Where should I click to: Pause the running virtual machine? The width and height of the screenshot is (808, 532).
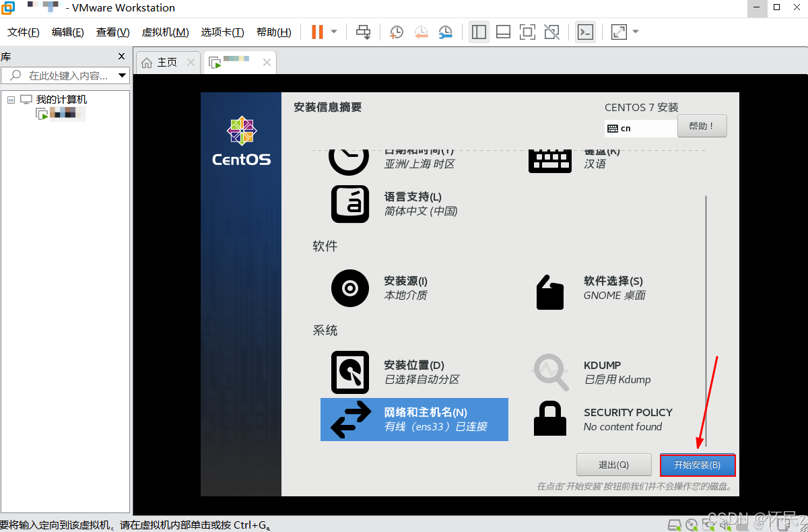point(317,32)
